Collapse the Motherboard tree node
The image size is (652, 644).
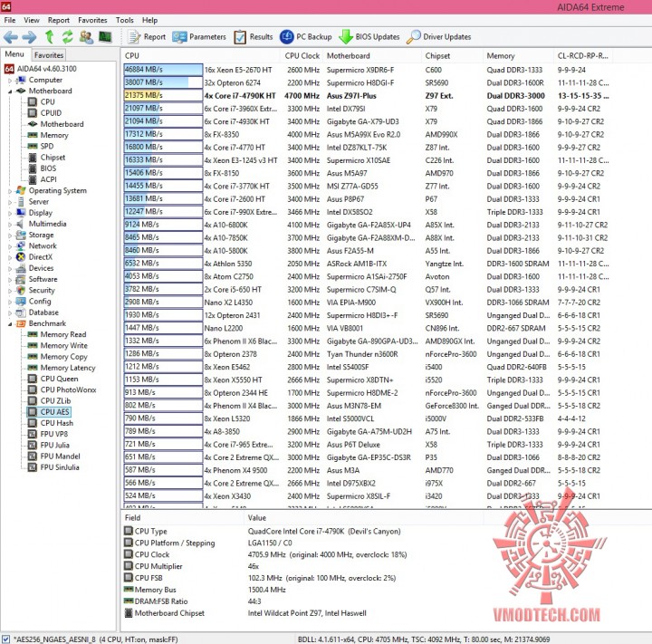tap(10, 91)
